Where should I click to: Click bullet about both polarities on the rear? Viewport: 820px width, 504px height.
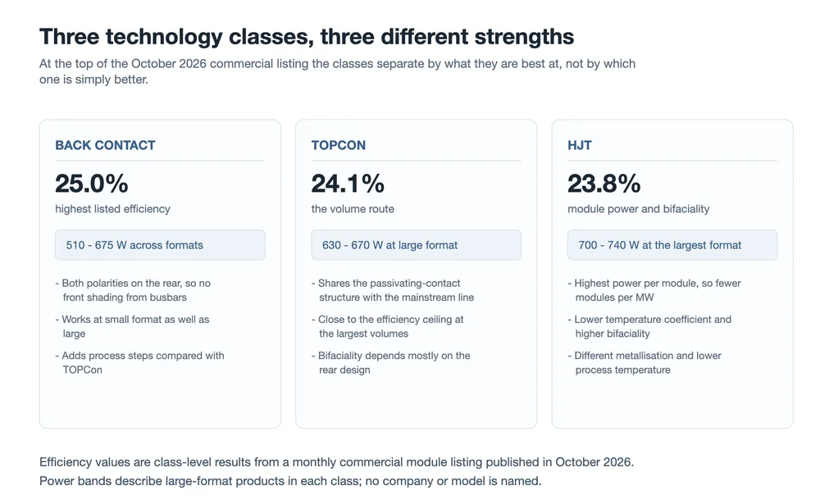(133, 290)
